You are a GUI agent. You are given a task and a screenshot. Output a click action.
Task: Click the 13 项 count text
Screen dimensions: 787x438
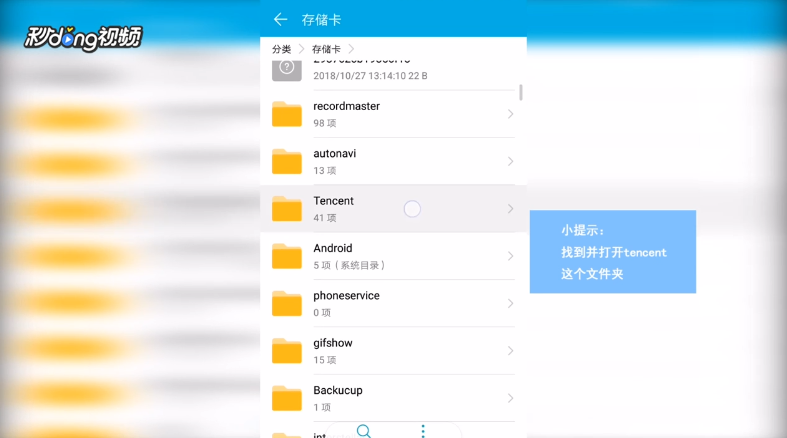[325, 171]
